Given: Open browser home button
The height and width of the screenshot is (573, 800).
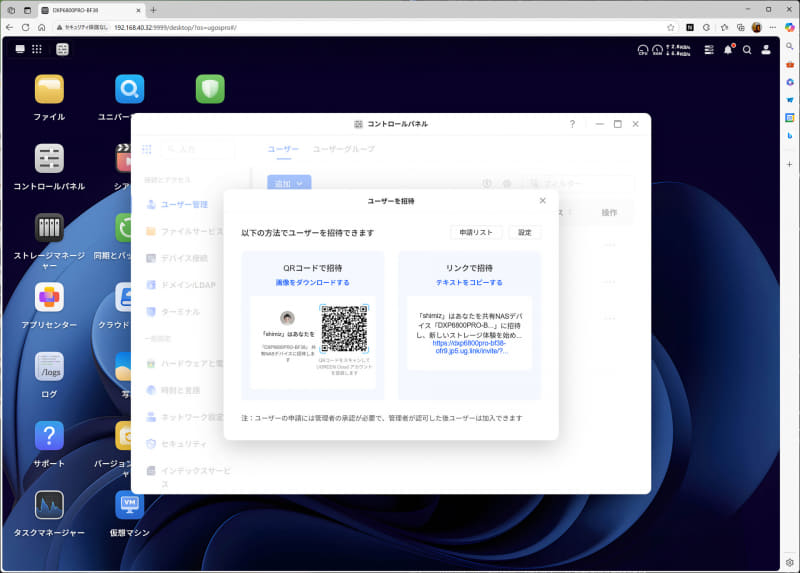Looking at the screenshot, I should (42, 28).
